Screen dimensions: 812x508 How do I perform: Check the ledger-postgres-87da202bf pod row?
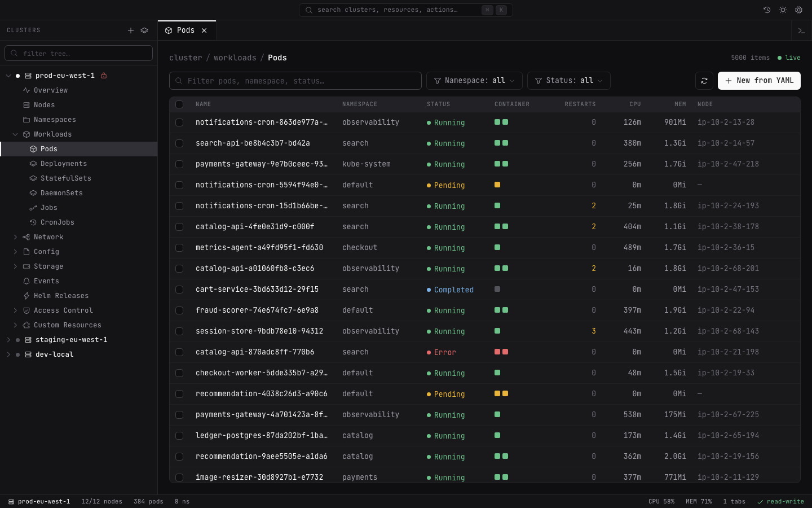[179, 436]
